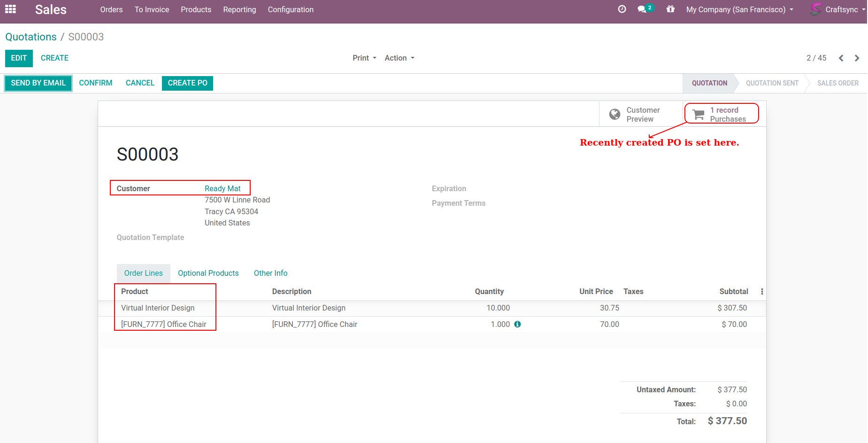Image resolution: width=868 pixels, height=443 pixels.
Task: Click the info icon beside Office Chair quantity
Action: [x=517, y=324]
